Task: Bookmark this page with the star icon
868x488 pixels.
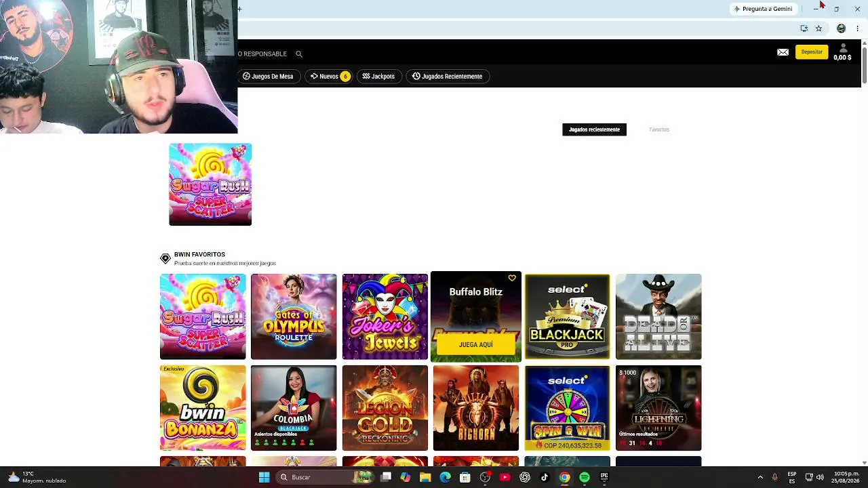Action: (x=818, y=28)
